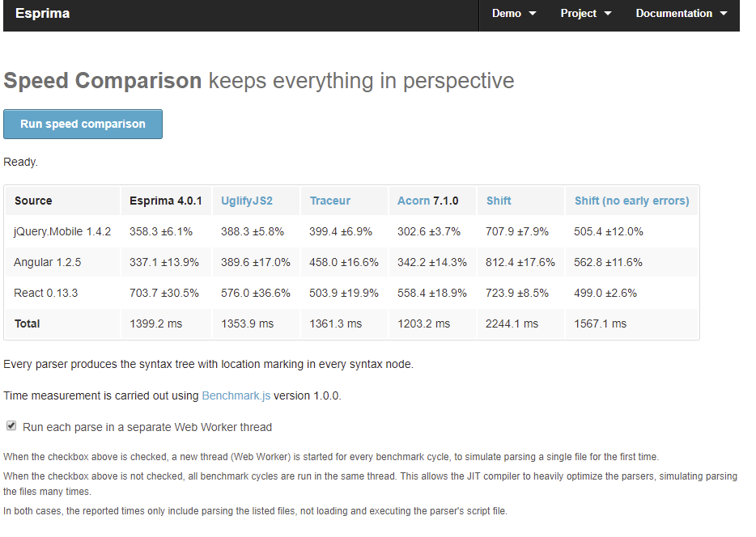This screenshot has width=756, height=537.
Task: Click the Esprima 4.0.1 column header
Action: click(165, 201)
